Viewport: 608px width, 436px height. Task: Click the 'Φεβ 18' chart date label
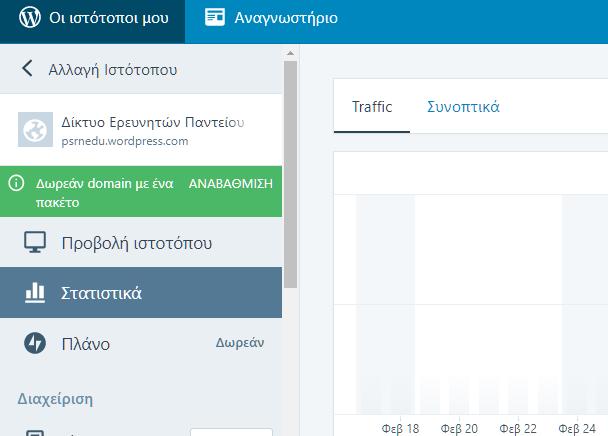401,429
